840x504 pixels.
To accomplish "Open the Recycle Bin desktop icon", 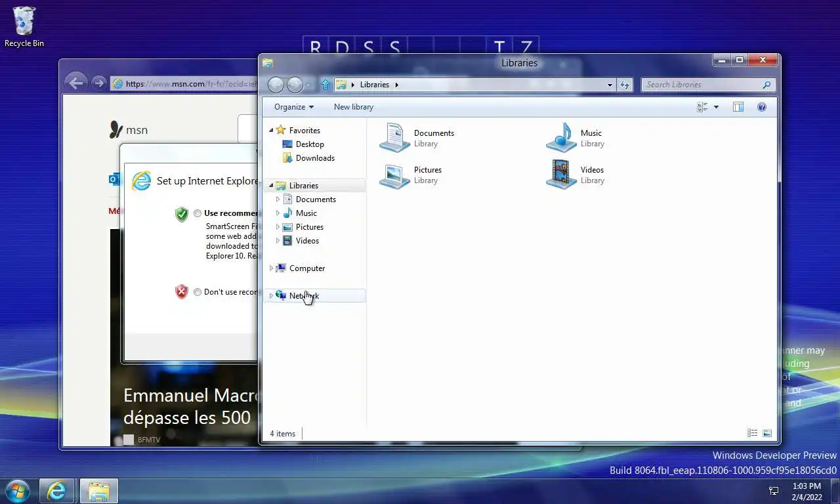I will pyautogui.click(x=24, y=27).
